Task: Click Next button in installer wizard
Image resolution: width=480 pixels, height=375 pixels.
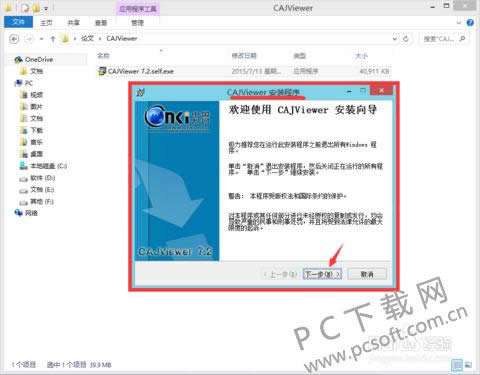Action: [322, 274]
